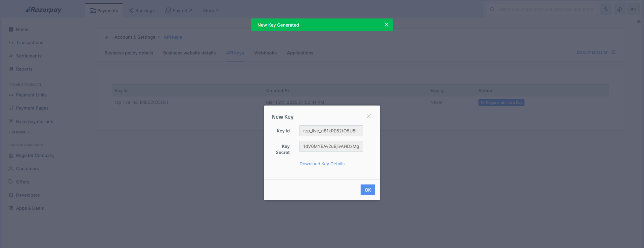Click the Settlements checkmark icon
The width and height of the screenshot is (644, 248).
click(11, 56)
